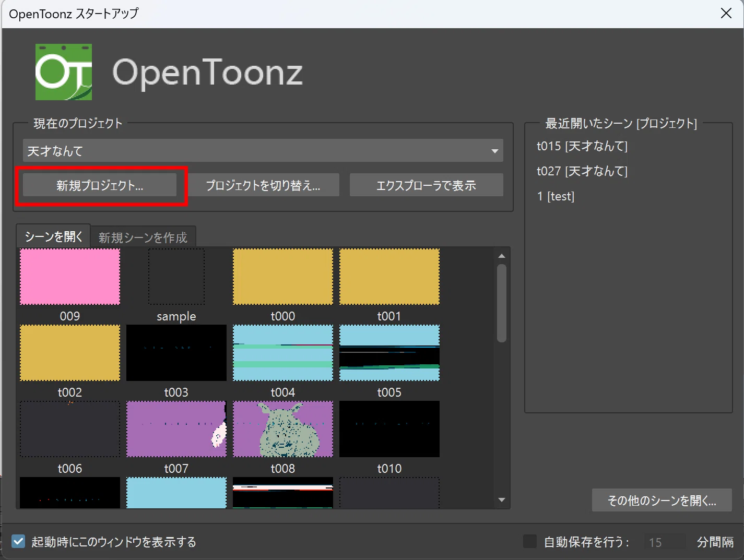Select the t004 scene thumbnail
This screenshot has width=744, height=560.
283,353
